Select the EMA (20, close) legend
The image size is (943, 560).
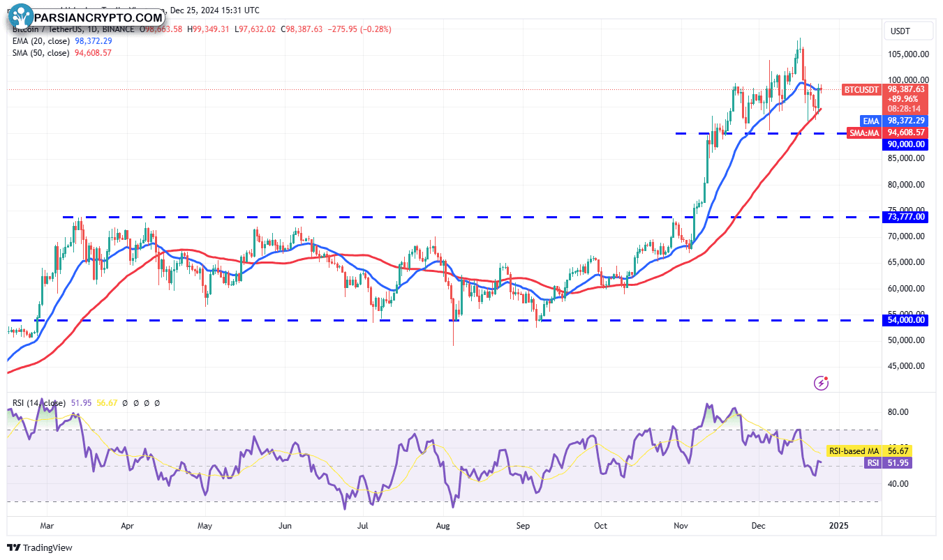coord(40,41)
